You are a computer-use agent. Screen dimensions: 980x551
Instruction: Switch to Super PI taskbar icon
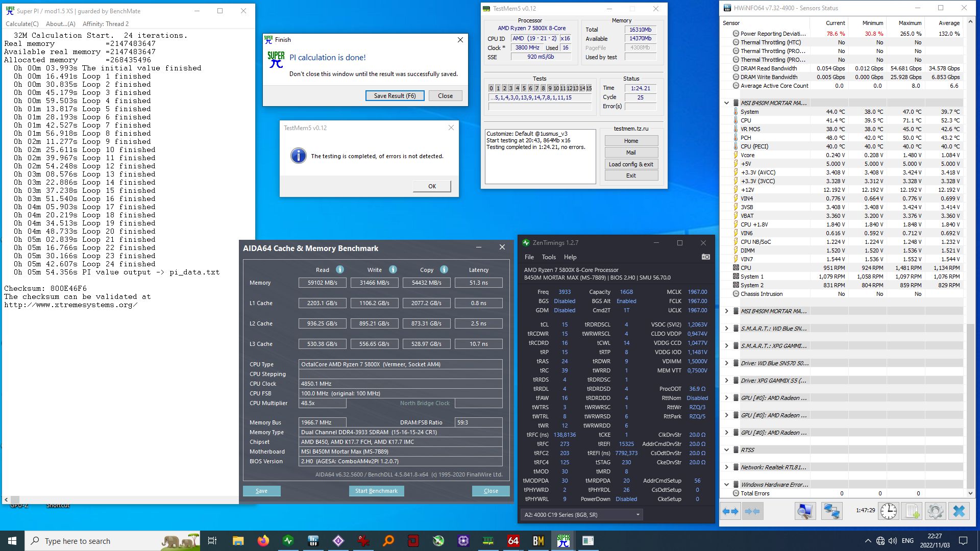[563, 541]
